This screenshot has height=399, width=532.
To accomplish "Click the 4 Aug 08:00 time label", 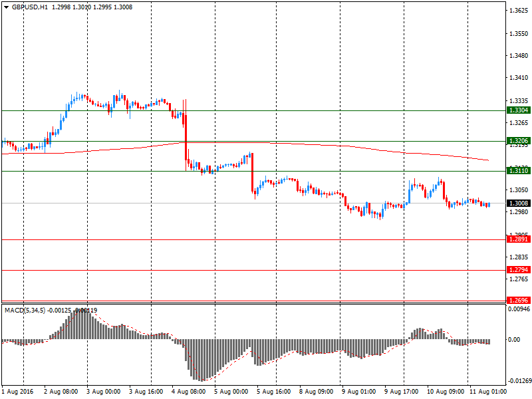I will click(189, 392).
